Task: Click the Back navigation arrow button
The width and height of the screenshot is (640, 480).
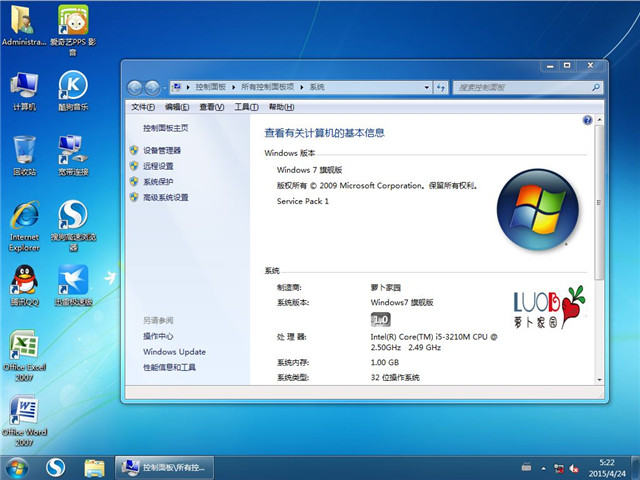Action: coord(135,88)
